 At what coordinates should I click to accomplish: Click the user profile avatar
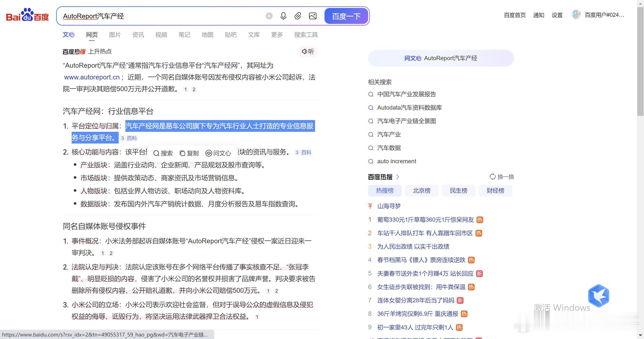[576, 15]
